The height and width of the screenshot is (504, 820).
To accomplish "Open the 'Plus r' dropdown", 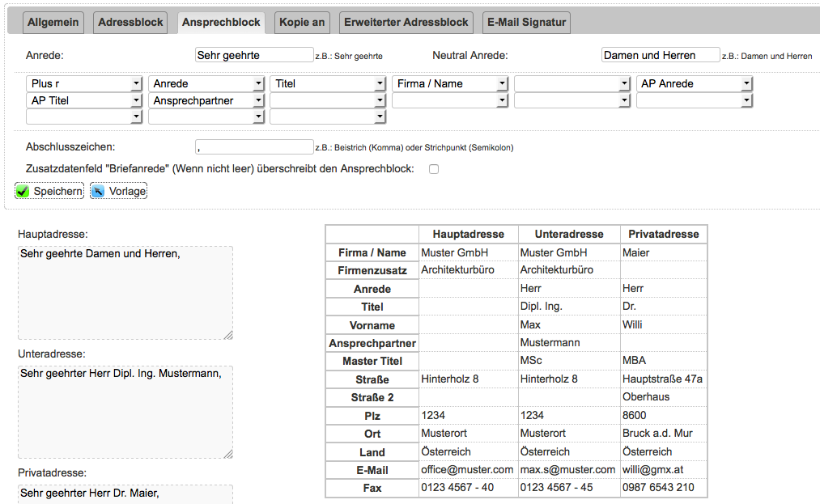I will coord(84,83).
